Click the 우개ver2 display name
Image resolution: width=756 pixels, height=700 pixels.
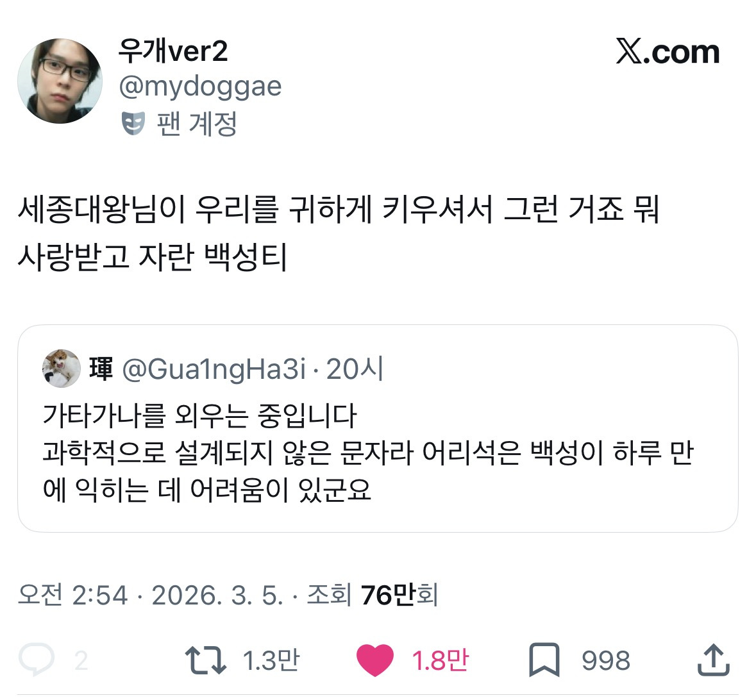click(173, 51)
